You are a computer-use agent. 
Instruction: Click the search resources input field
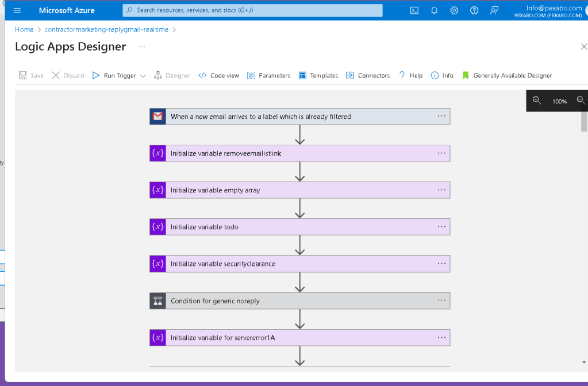pos(252,10)
